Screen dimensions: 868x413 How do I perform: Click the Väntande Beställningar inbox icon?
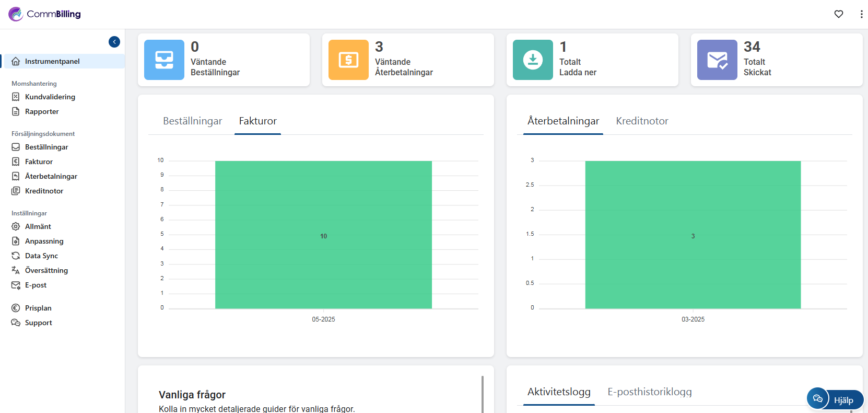click(x=164, y=60)
